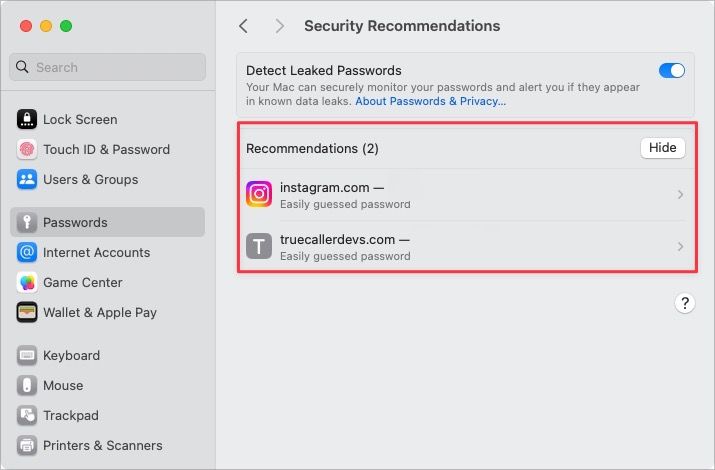Go forward with the right arrow

pos(279,26)
